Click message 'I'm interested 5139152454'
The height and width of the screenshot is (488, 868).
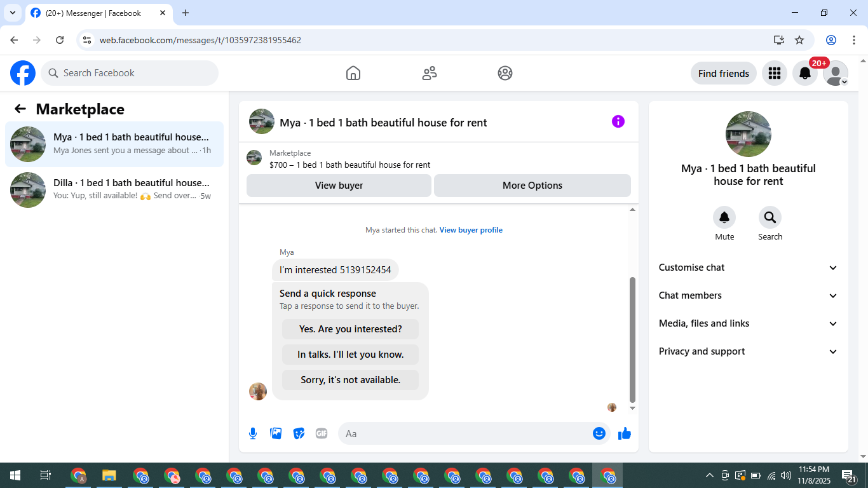click(336, 270)
